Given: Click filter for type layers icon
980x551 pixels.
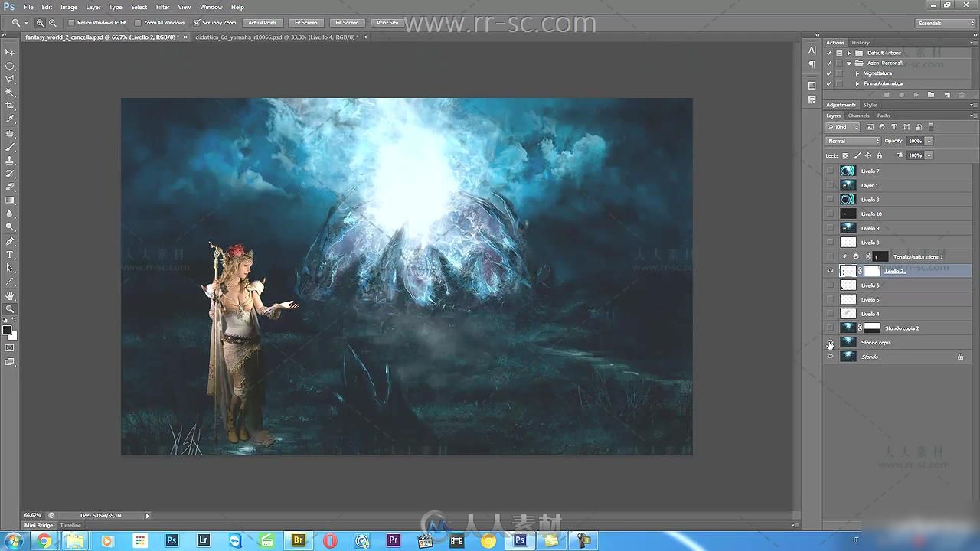Looking at the screenshot, I should click(893, 127).
